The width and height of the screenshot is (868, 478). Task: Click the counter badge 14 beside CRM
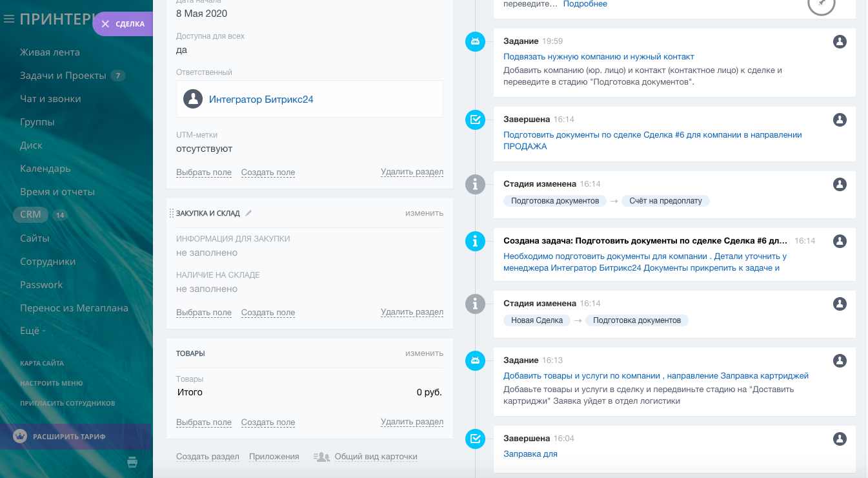coord(60,215)
